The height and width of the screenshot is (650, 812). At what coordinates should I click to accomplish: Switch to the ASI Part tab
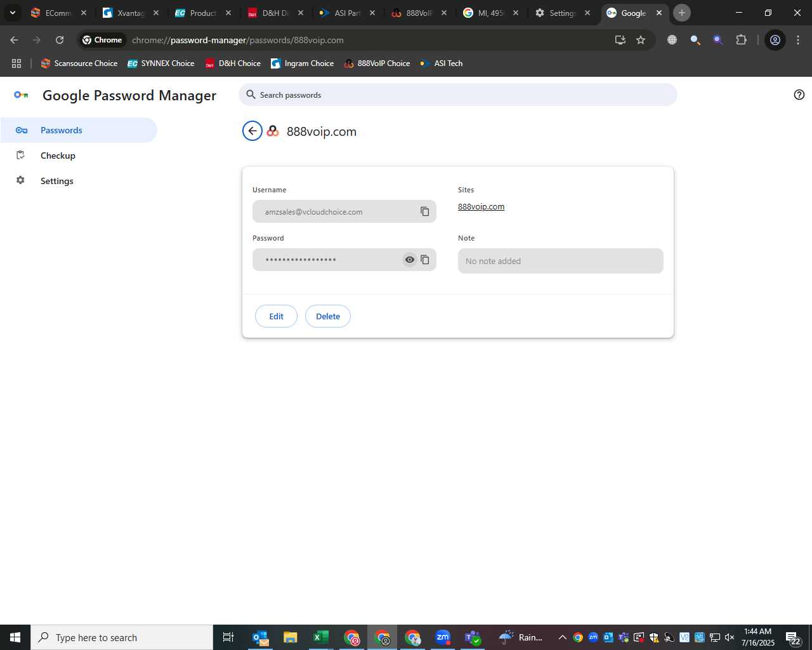[347, 13]
